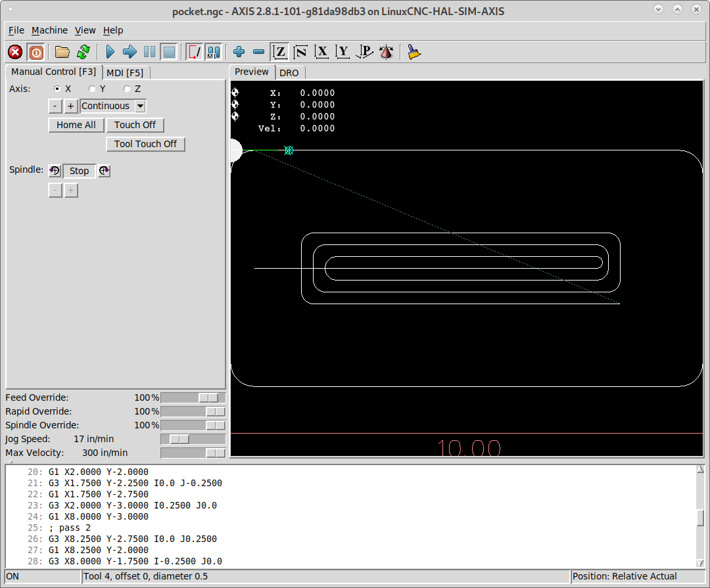Click the spindle Stop button
710x588 pixels.
[80, 171]
